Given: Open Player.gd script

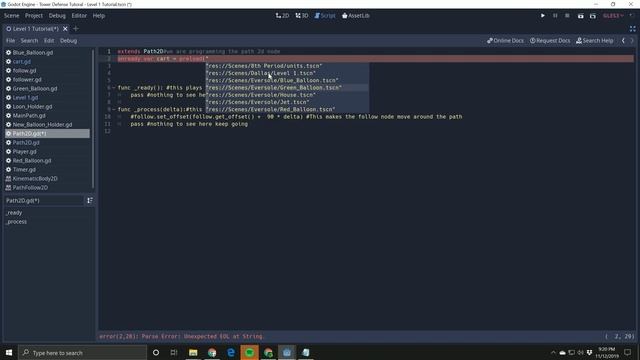Looking at the screenshot, I should [47, 151].
